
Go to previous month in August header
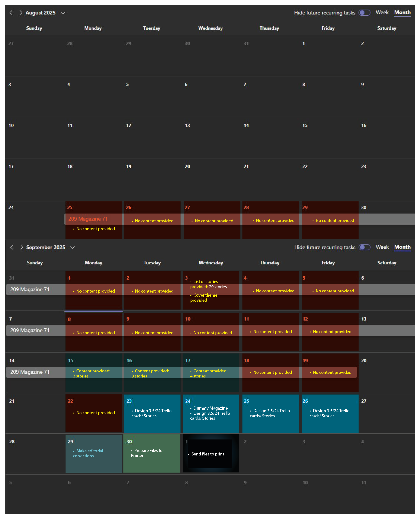11,13
